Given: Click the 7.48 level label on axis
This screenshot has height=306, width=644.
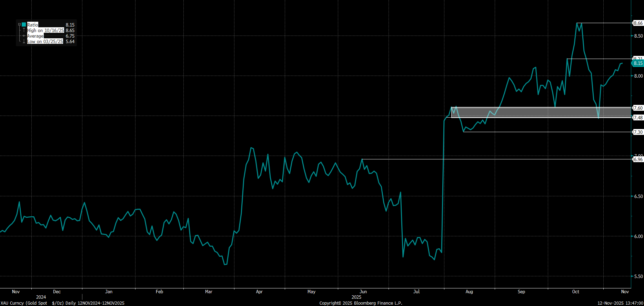Looking at the screenshot, I should click(638, 118).
